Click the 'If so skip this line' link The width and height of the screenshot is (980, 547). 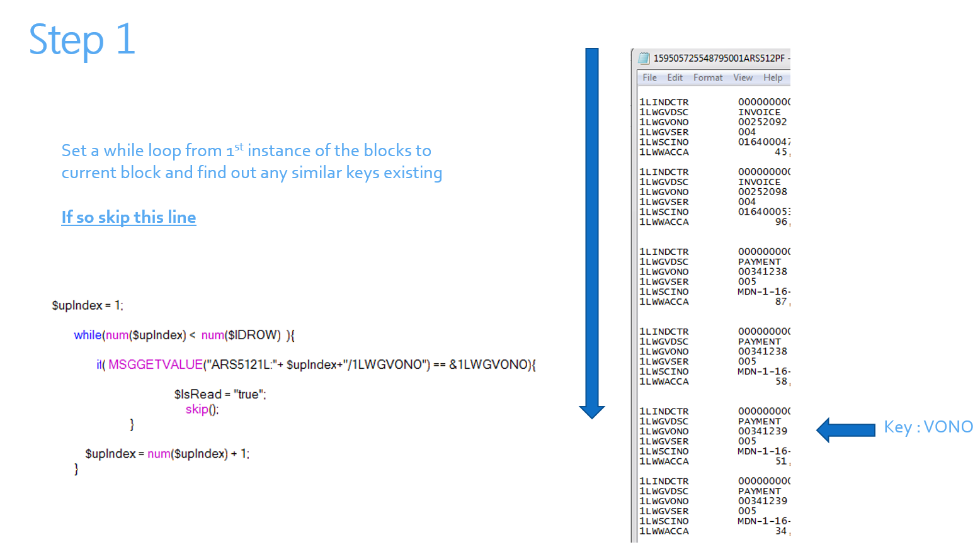[128, 217]
